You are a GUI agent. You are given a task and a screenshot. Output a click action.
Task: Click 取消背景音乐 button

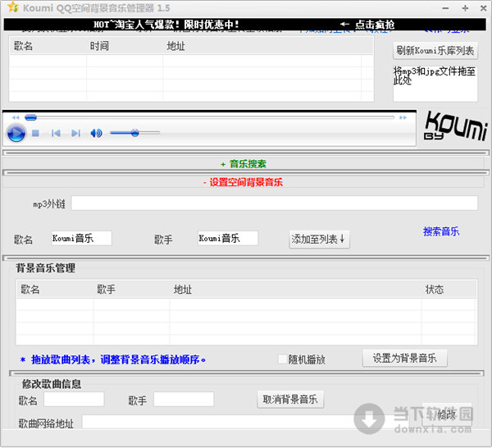[x=290, y=400]
